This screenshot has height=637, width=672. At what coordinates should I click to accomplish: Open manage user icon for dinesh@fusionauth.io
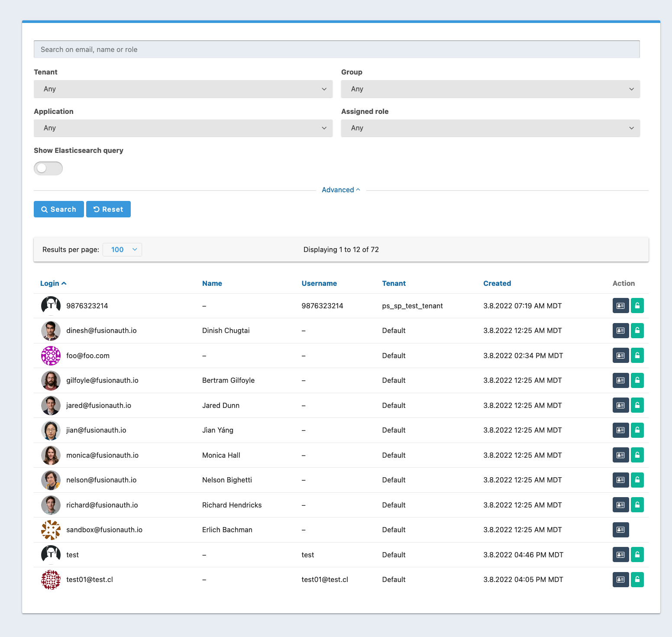(x=620, y=330)
